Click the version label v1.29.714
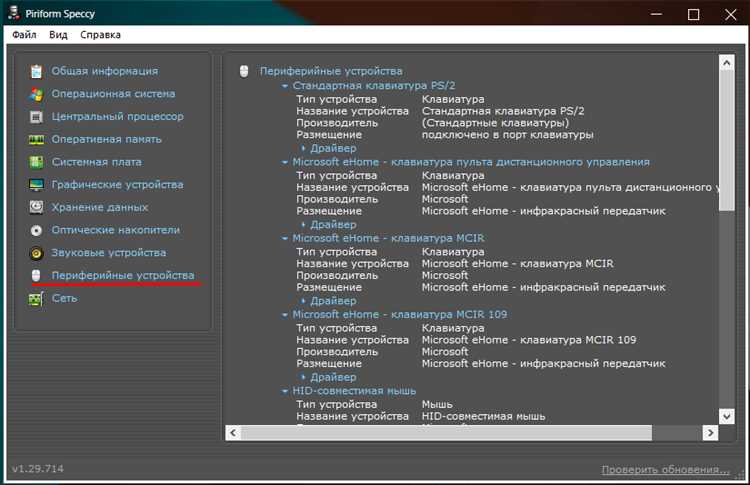 (x=38, y=469)
